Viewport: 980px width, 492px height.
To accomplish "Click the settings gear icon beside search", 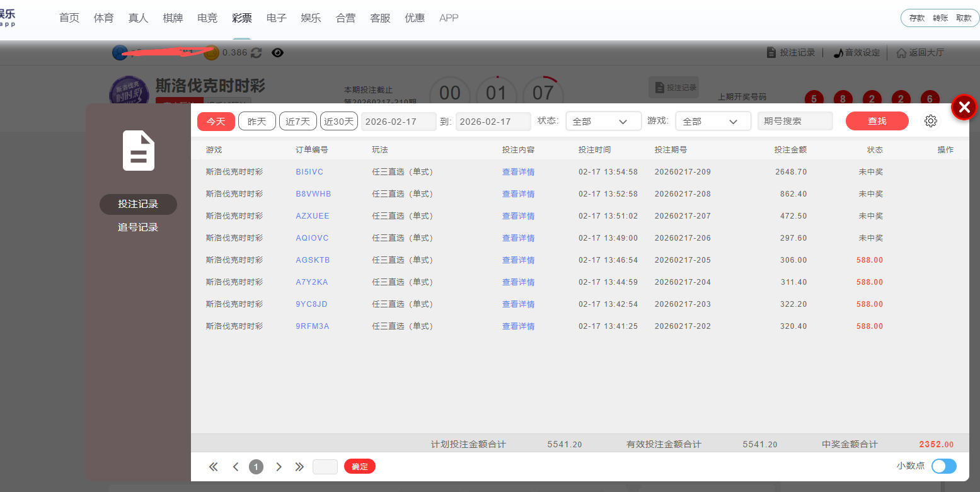I will tap(930, 122).
